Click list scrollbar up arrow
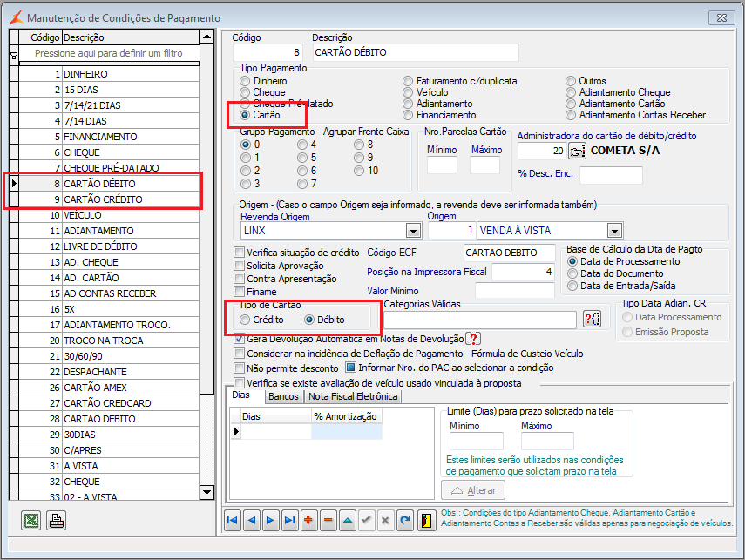 (207, 37)
